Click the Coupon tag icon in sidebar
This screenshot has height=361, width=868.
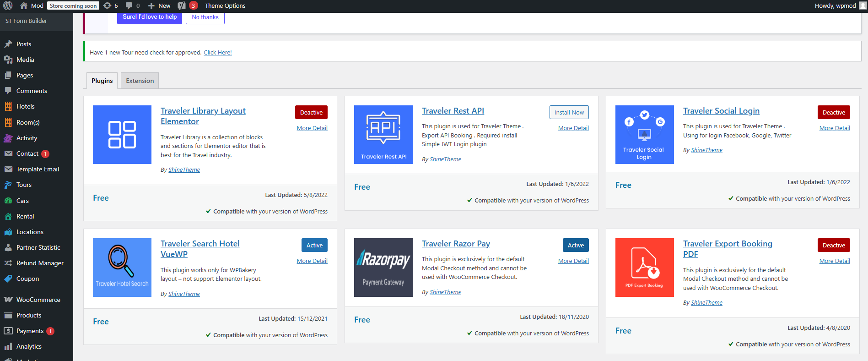(x=8, y=279)
